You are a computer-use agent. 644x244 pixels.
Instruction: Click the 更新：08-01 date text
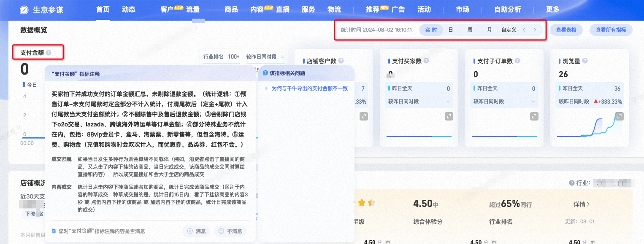click(x=580, y=222)
